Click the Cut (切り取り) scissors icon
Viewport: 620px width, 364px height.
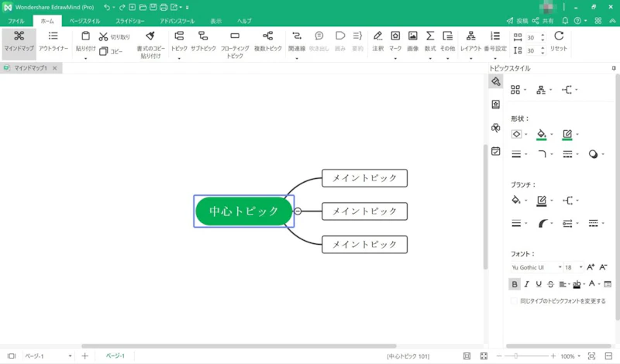103,36
